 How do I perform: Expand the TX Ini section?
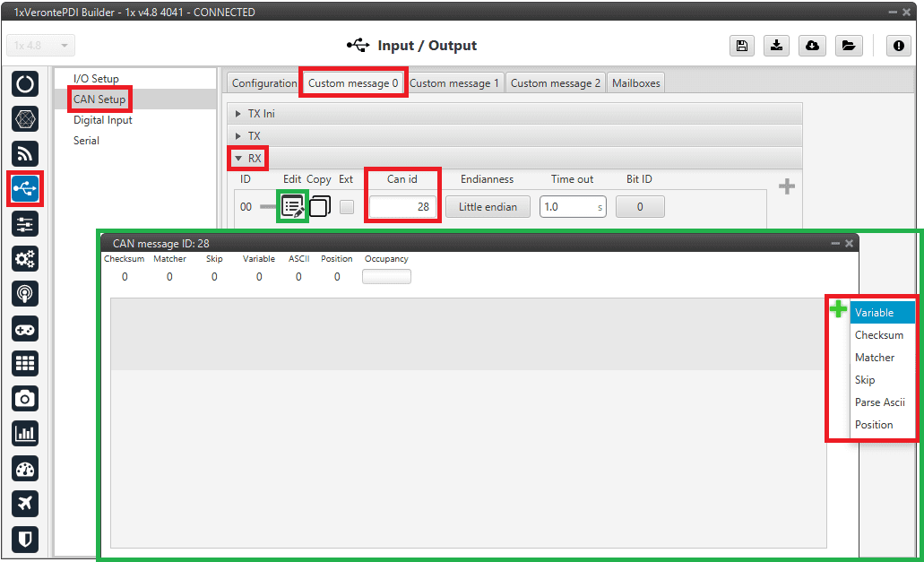point(261,114)
